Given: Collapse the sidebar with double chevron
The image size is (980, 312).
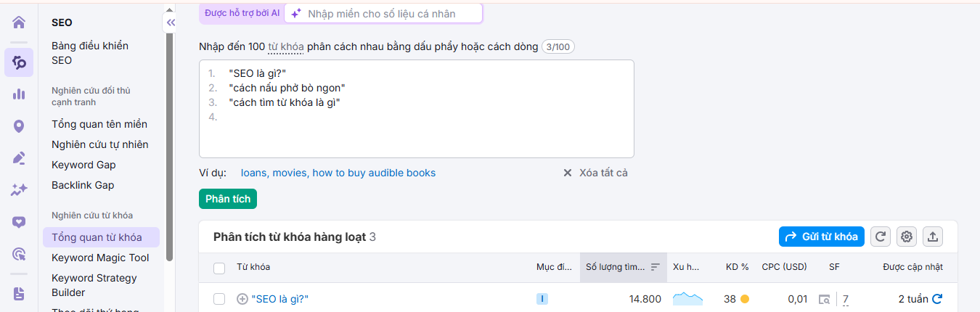Looking at the screenshot, I should 171,22.
